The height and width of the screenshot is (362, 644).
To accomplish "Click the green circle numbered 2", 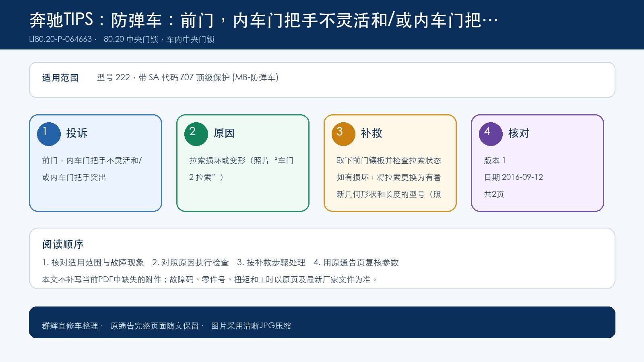I will pyautogui.click(x=196, y=134).
